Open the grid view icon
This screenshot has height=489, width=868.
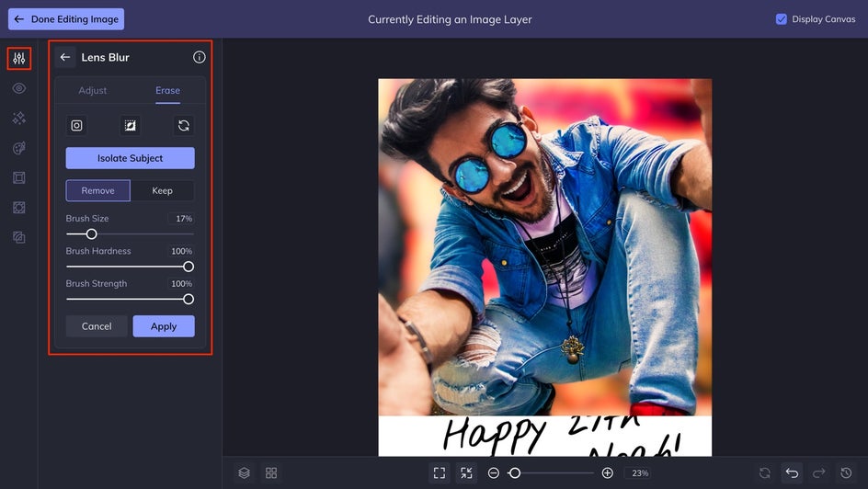271,473
